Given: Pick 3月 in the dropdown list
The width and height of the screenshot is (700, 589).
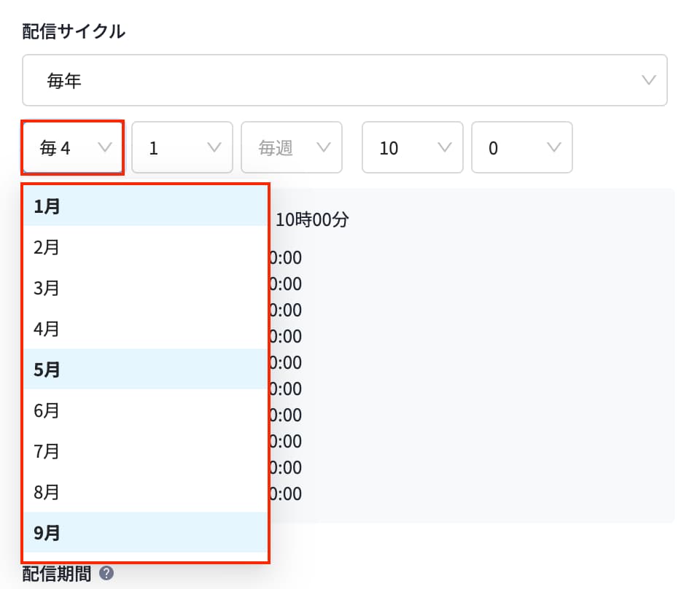Looking at the screenshot, I should (145, 288).
